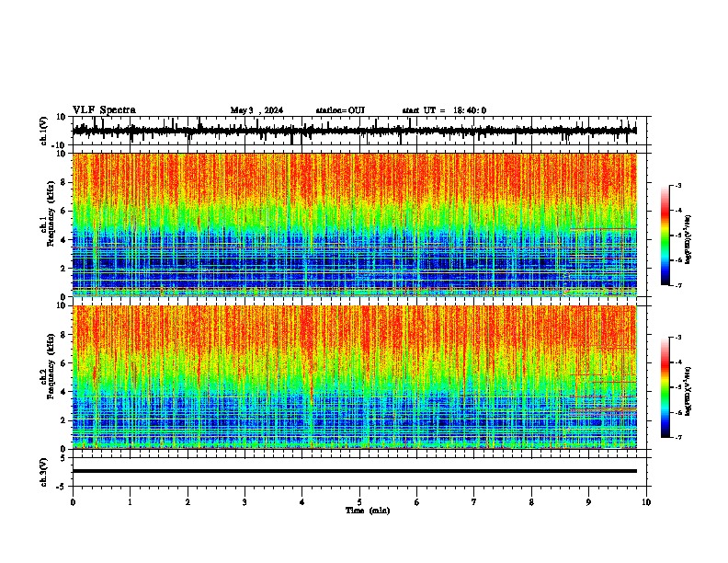Click the "2" kHz tick on ch.1 frequency axis

coord(63,269)
